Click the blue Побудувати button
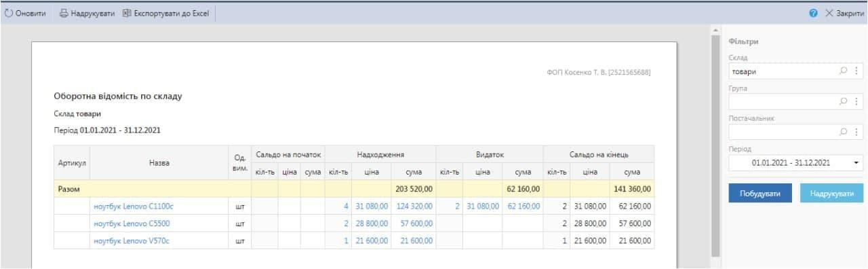The width and height of the screenshot is (868, 269). (x=759, y=193)
